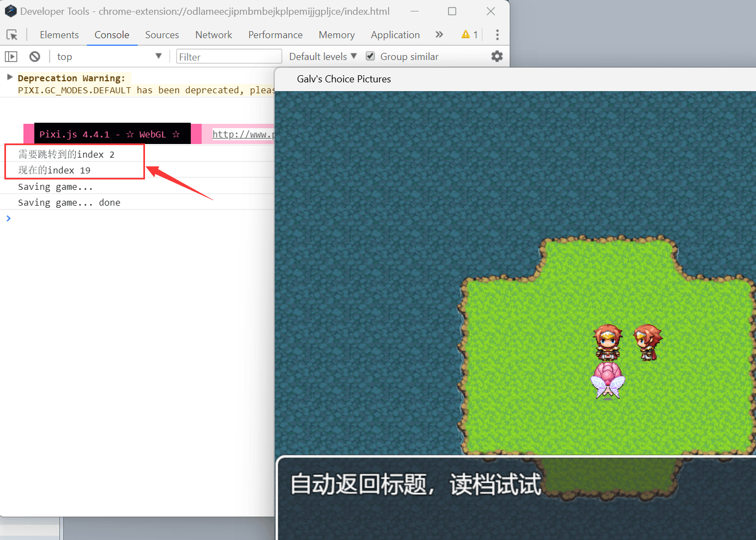Click the warning triangle count icon
756x540 pixels.
click(470, 34)
